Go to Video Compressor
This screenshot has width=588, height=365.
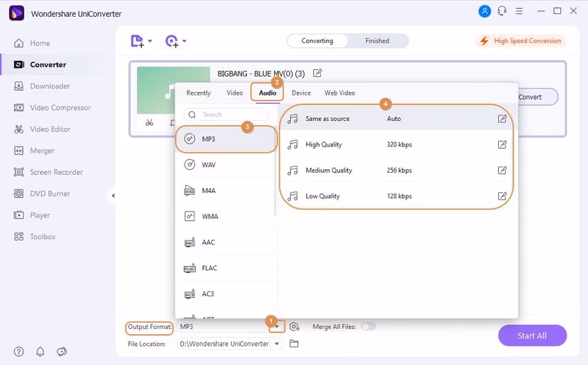click(x=52, y=108)
